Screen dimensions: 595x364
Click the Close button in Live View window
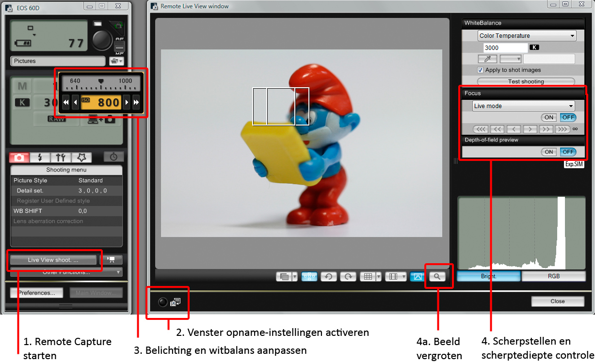pyautogui.click(x=558, y=301)
